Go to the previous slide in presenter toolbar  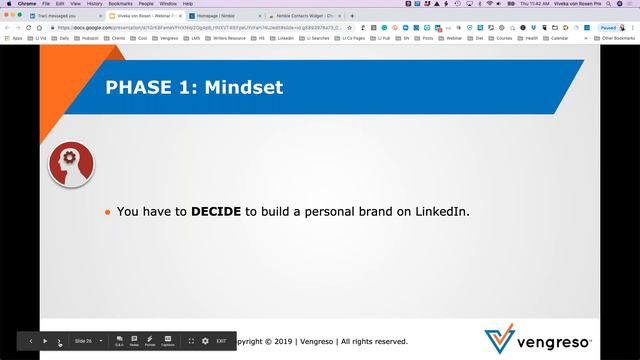(x=31, y=341)
